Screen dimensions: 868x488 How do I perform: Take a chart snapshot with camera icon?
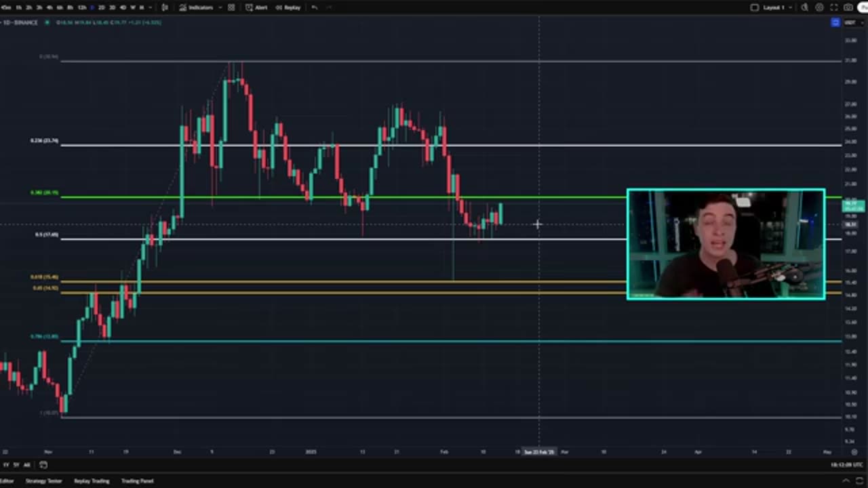click(848, 7)
